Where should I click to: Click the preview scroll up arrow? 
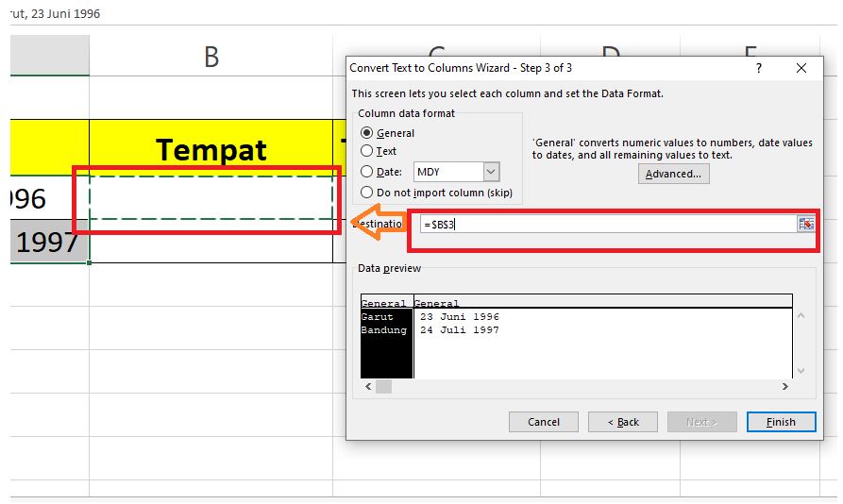tap(801, 316)
